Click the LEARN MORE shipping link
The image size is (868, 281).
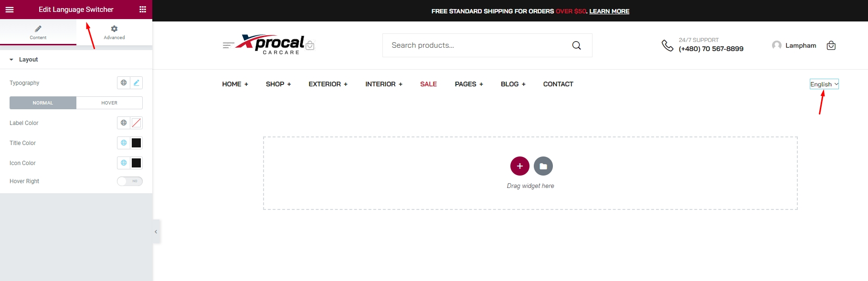tap(609, 11)
